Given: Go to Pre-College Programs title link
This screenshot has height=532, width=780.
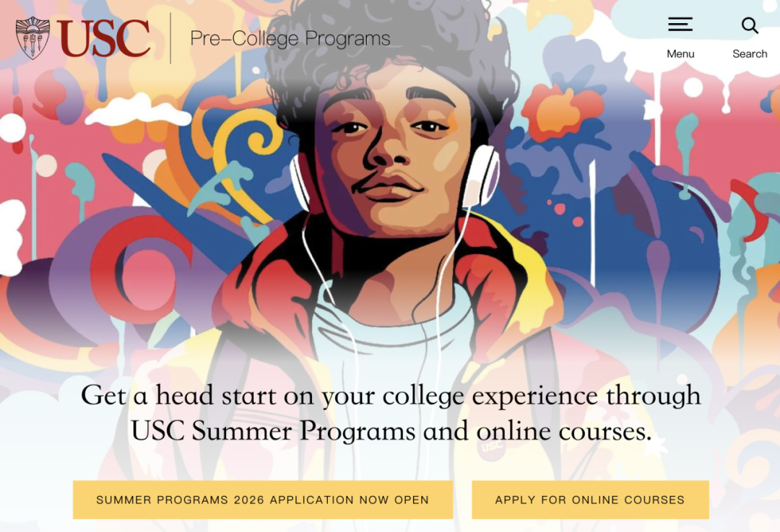Looking at the screenshot, I should (x=290, y=39).
